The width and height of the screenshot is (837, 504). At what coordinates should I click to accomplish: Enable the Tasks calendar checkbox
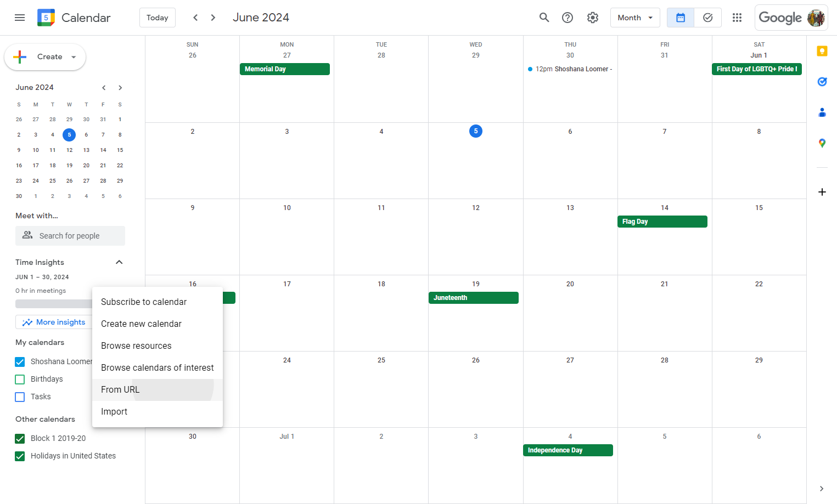click(x=20, y=397)
